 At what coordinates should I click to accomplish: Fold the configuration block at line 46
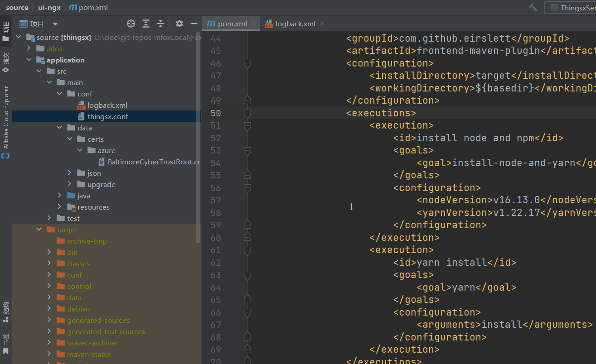[247, 63]
